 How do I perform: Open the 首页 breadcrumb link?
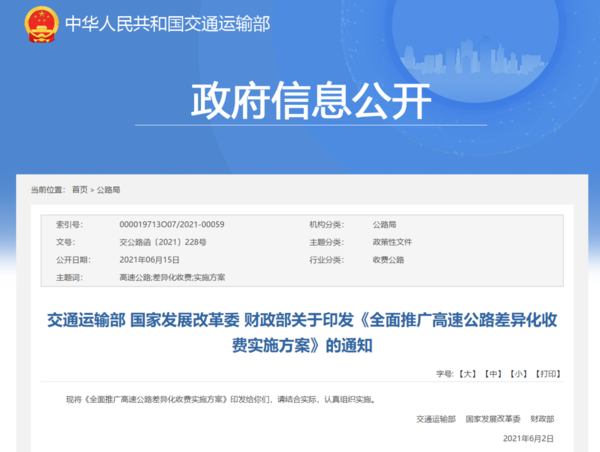[79, 189]
